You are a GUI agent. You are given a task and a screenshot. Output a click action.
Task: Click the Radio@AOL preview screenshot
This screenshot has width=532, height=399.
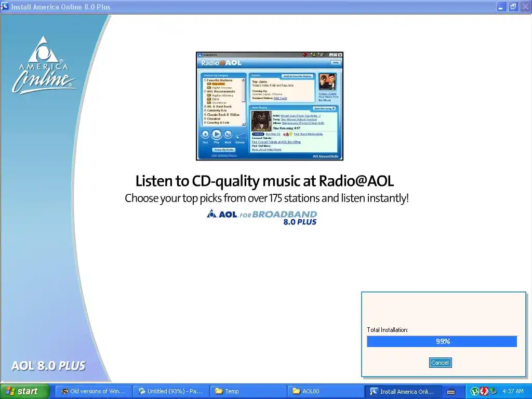pos(270,106)
